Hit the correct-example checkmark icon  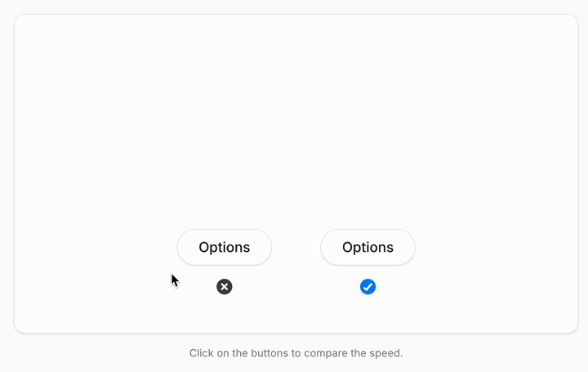(367, 286)
